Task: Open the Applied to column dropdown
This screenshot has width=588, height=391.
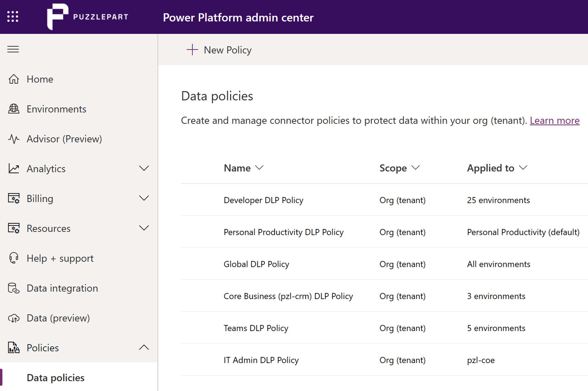Action: pos(523,168)
